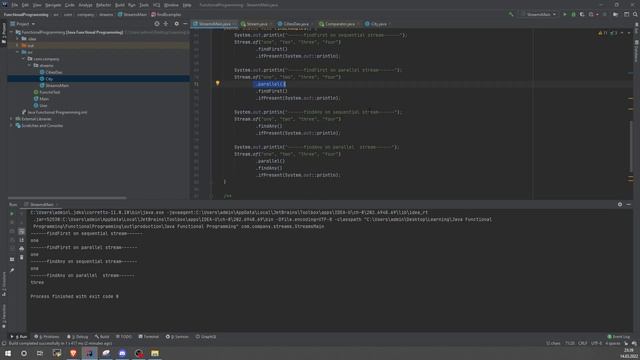Expand External Libraries node

click(x=11, y=119)
